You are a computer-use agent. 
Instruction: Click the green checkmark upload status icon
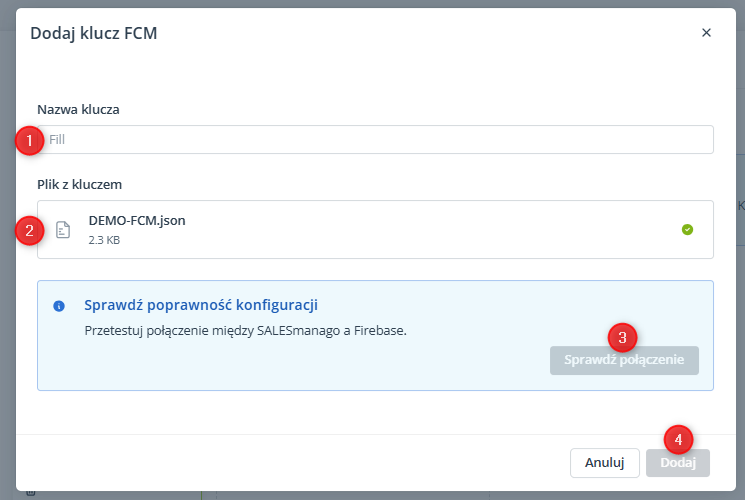pyautogui.click(x=687, y=230)
